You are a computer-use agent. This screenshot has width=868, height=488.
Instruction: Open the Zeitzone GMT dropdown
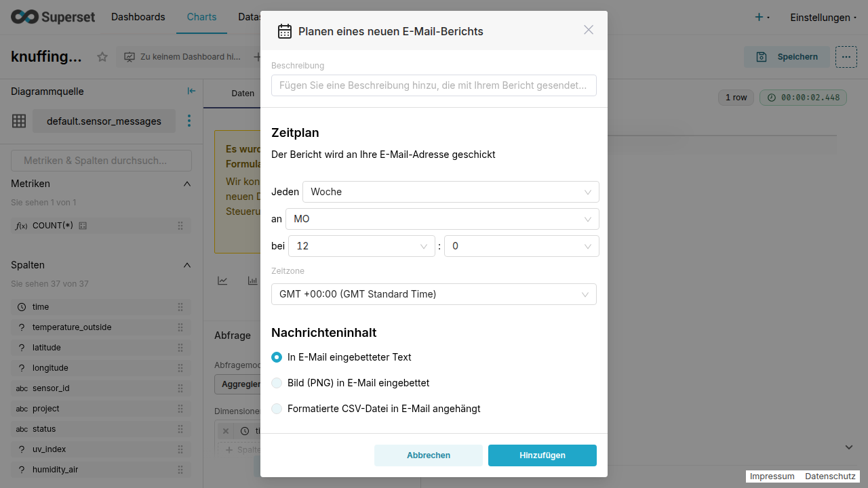[x=433, y=294]
